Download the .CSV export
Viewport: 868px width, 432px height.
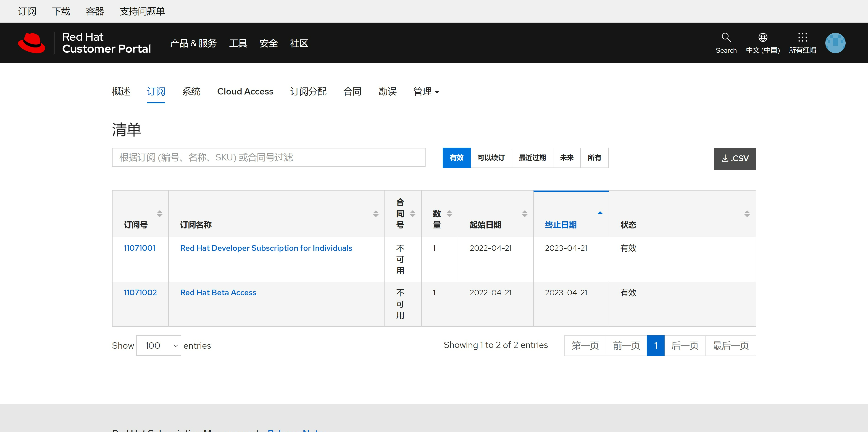735,159
